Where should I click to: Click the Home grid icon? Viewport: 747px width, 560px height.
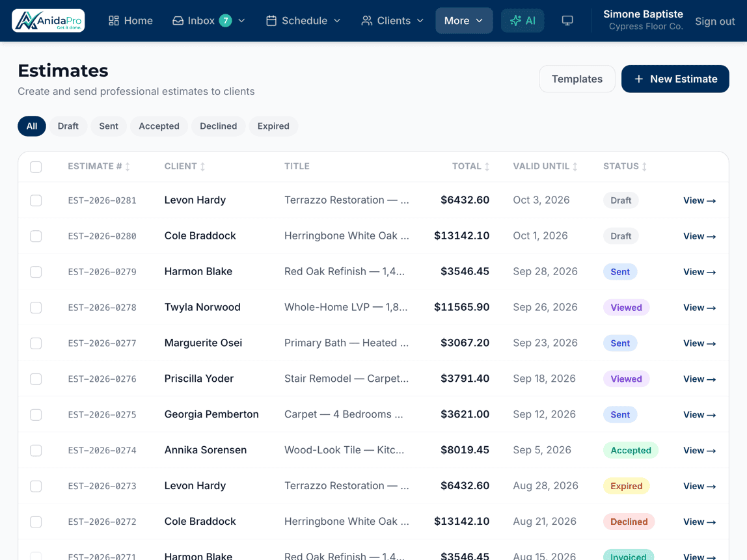(113, 20)
